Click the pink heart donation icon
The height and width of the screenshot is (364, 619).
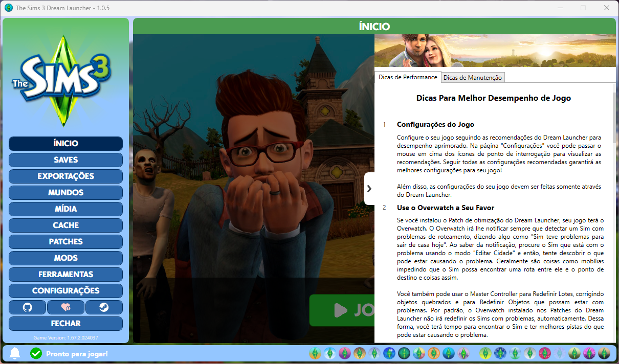65,307
